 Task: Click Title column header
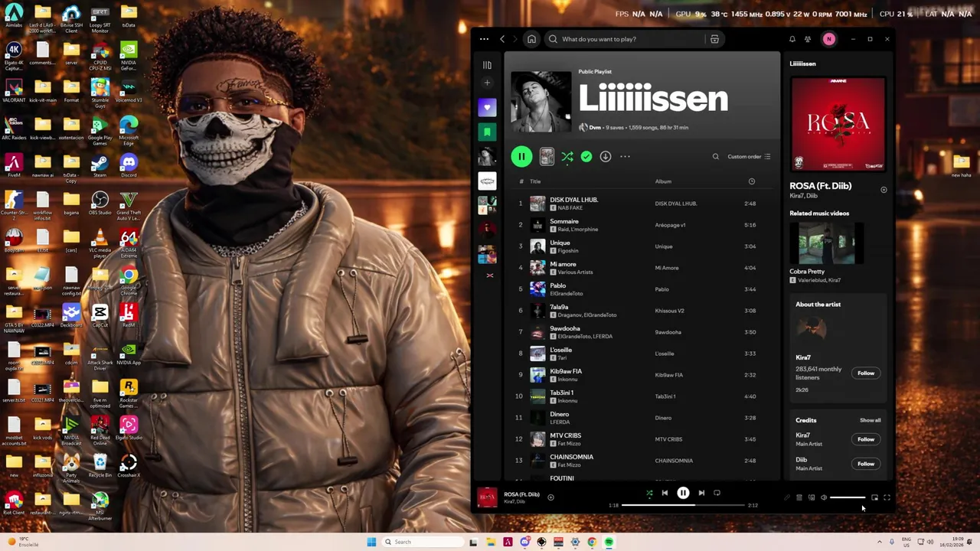click(x=535, y=181)
